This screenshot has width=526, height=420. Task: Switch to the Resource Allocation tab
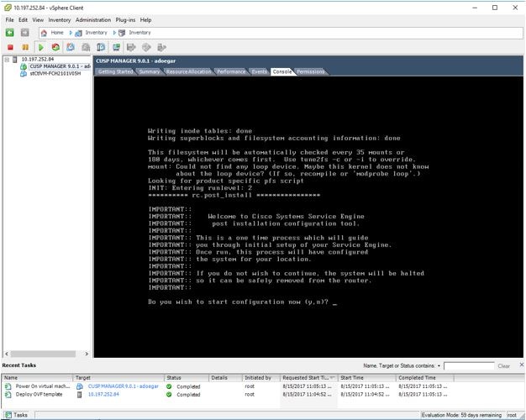pyautogui.click(x=189, y=71)
